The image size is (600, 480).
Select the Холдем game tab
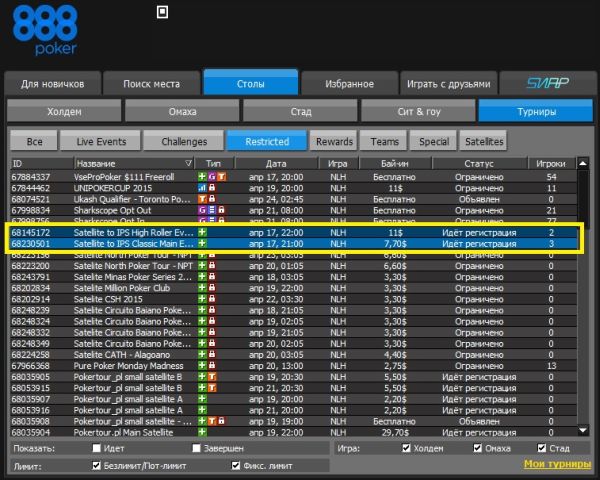click(x=64, y=111)
